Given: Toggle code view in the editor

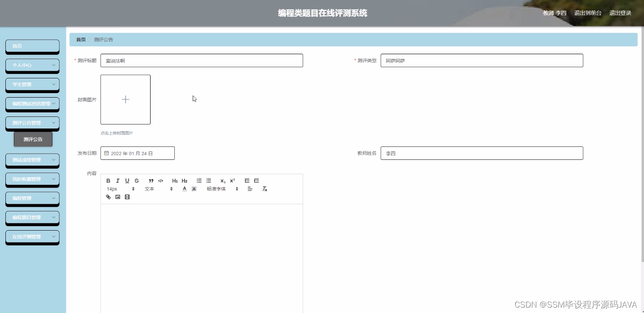Looking at the screenshot, I should pos(161,181).
